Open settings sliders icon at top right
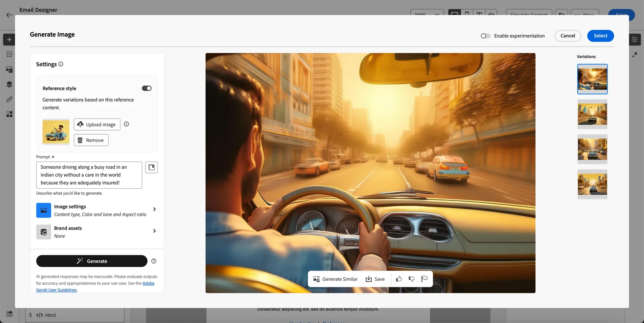 coord(635,40)
